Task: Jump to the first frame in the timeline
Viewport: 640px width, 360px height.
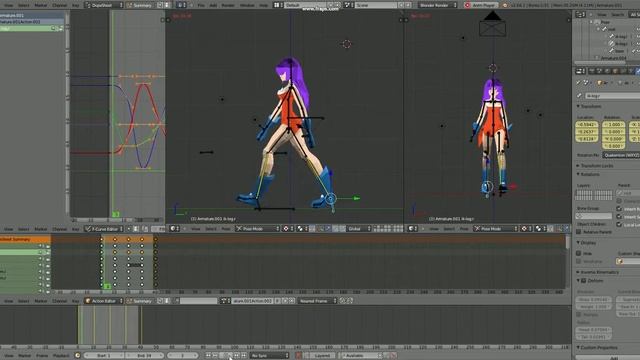Action: [208, 356]
